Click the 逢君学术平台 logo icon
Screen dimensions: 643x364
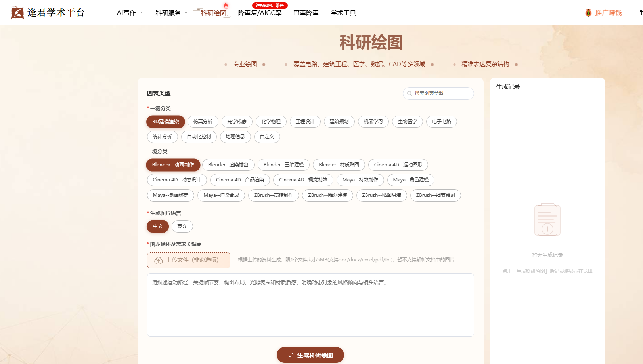17,13
